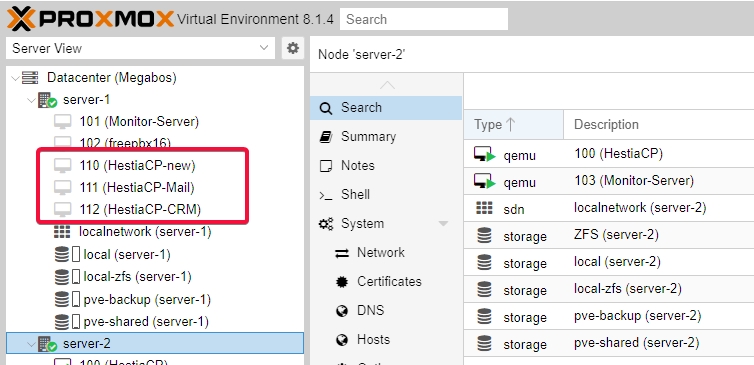This screenshot has height=365, width=754.
Task: Click the Proxmox logo
Action: pyautogui.click(x=90, y=19)
